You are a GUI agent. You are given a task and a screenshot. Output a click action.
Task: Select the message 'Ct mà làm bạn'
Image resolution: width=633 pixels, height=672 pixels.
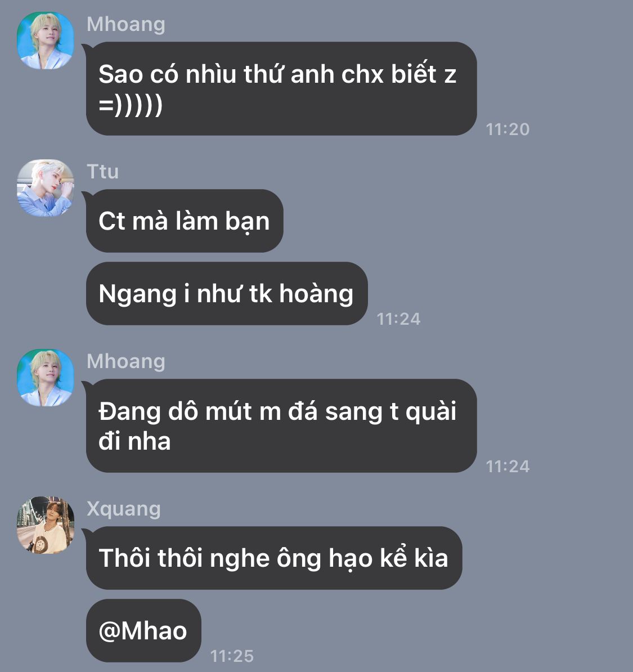coord(185,221)
